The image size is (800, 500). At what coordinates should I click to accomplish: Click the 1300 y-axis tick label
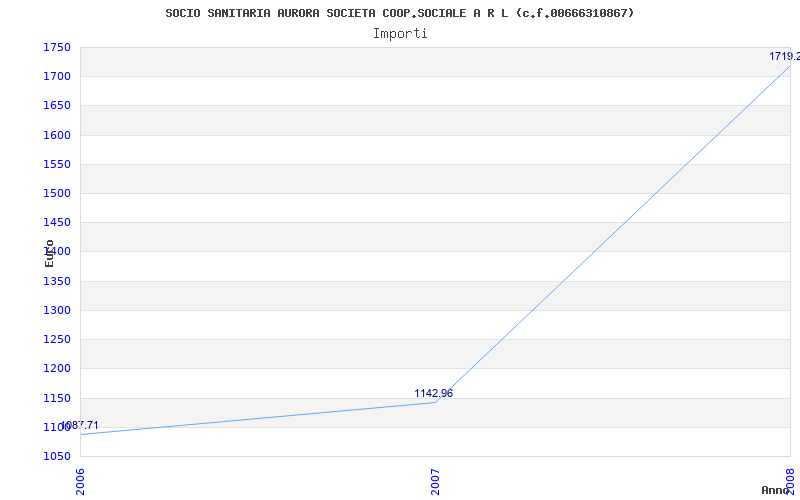tap(57, 310)
